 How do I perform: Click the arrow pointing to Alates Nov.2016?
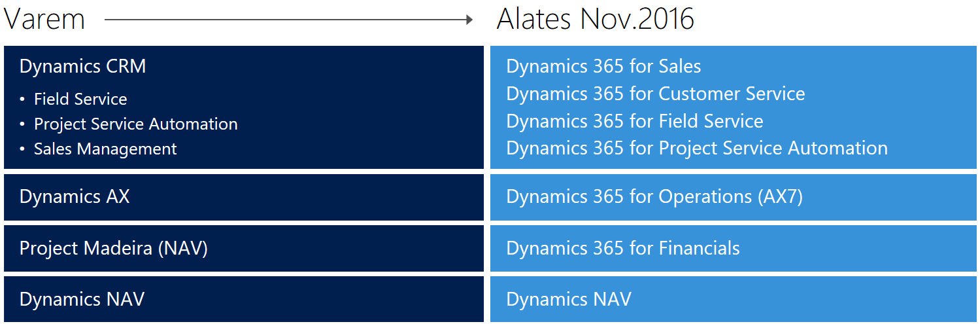[x=288, y=20]
